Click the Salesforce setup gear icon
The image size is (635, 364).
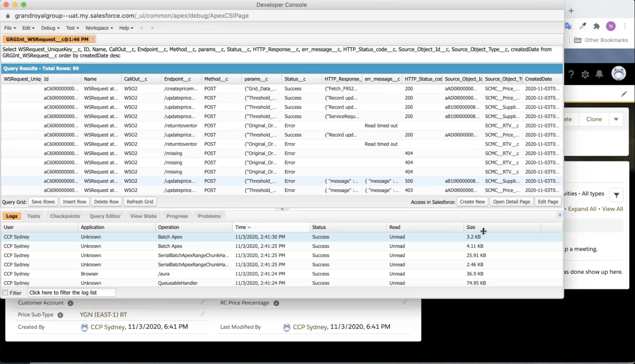coord(585,74)
